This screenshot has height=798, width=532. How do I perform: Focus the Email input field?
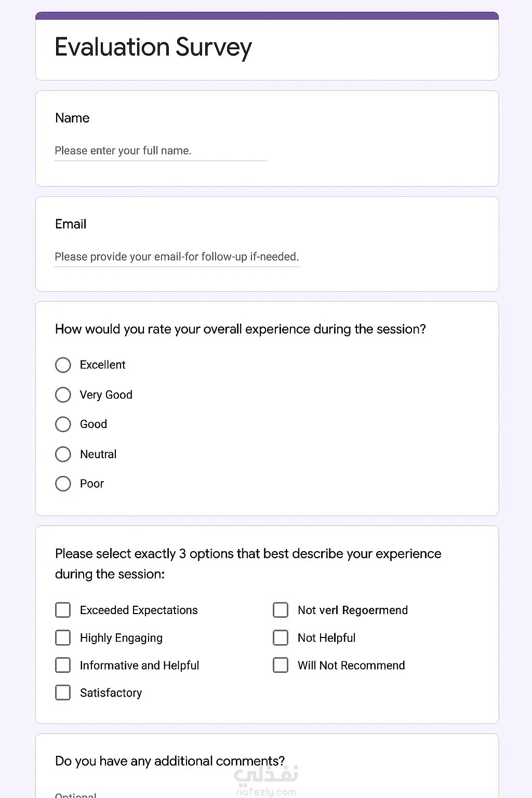pos(177,257)
